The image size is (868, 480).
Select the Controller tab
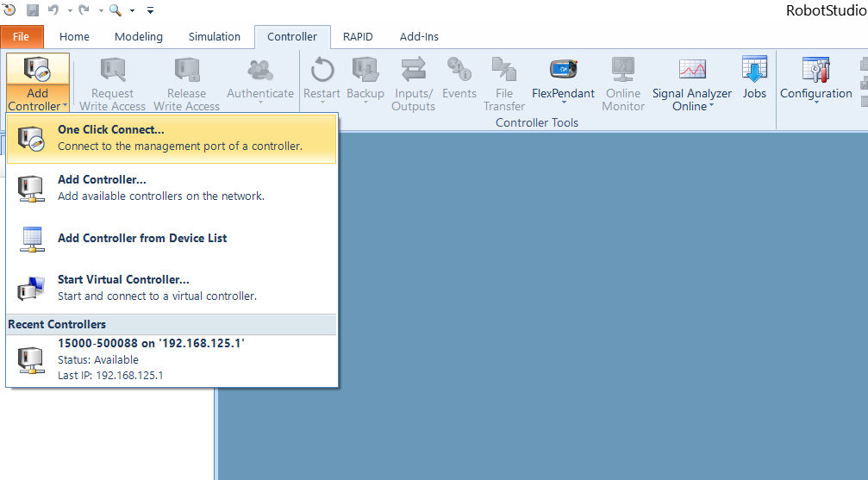pyautogui.click(x=292, y=36)
